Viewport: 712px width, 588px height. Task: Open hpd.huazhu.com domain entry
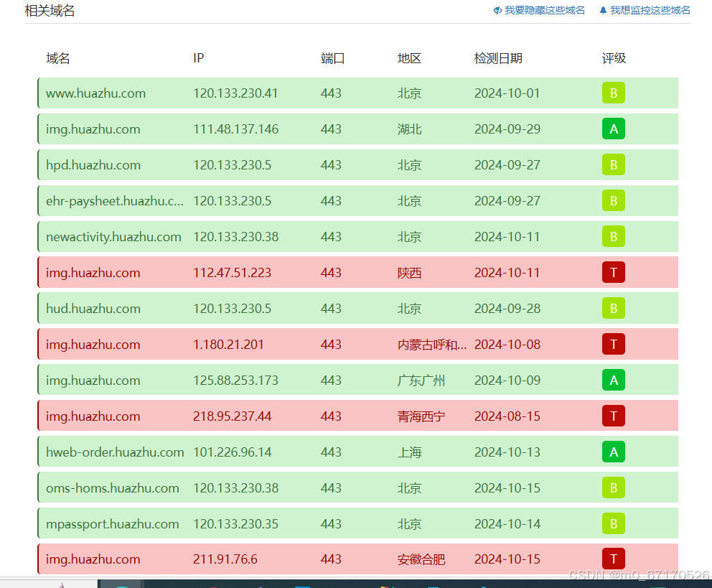tap(93, 165)
